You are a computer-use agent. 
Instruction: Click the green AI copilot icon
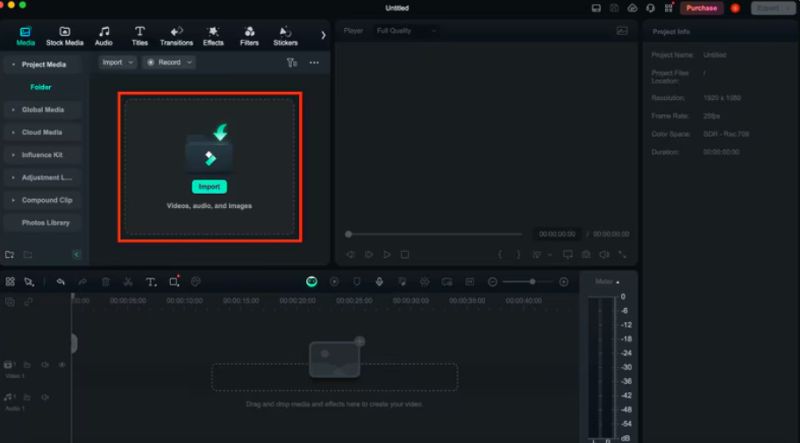[312, 282]
